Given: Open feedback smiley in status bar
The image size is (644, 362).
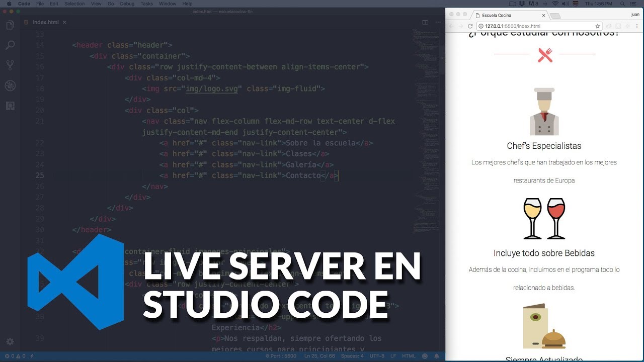Looking at the screenshot, I should [x=425, y=356].
